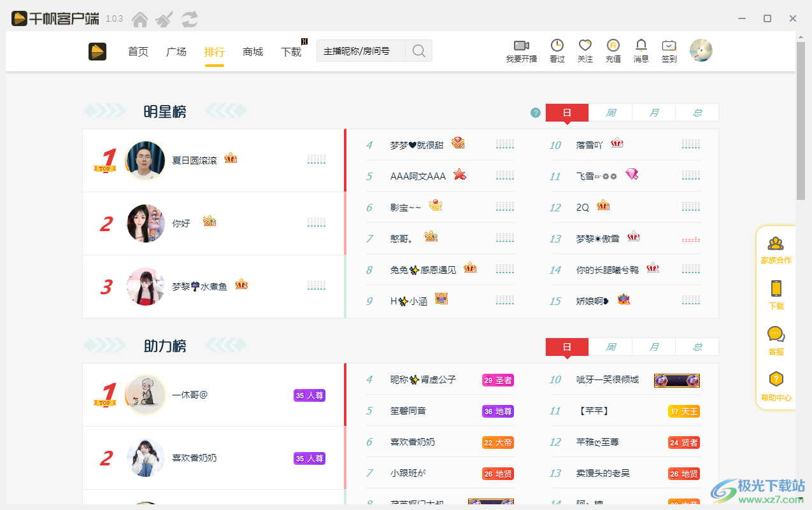Open 梦黎水煮鱼's avatar ranked third
The width and height of the screenshot is (812, 510).
coord(145,287)
